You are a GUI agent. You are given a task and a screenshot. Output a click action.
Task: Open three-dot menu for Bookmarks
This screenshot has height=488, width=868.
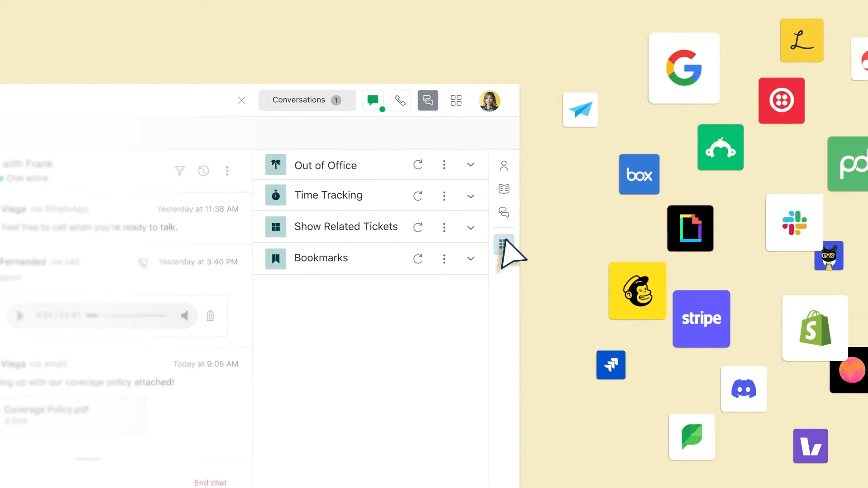click(444, 258)
